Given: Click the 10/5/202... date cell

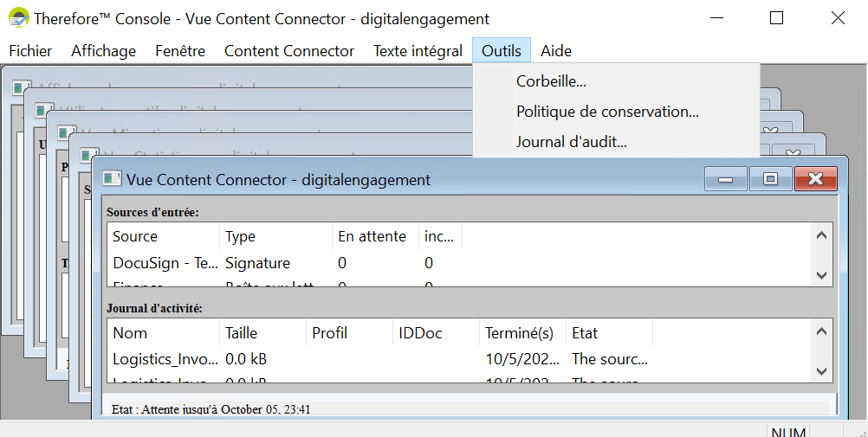Looking at the screenshot, I should (522, 359).
